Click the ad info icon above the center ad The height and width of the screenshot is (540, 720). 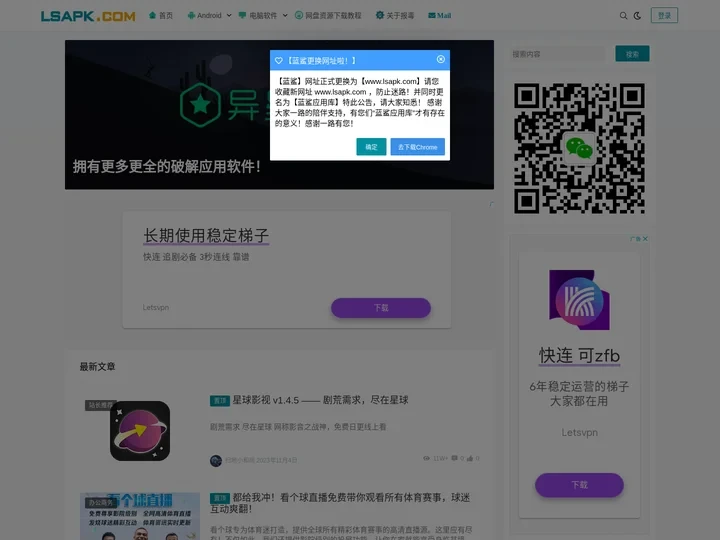(490, 204)
